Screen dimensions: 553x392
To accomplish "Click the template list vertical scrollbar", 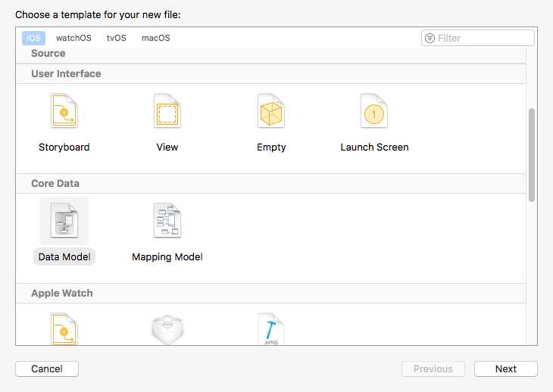I will (532, 155).
